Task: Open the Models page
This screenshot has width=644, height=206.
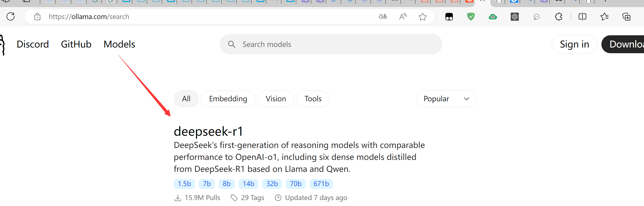Action: (119, 44)
